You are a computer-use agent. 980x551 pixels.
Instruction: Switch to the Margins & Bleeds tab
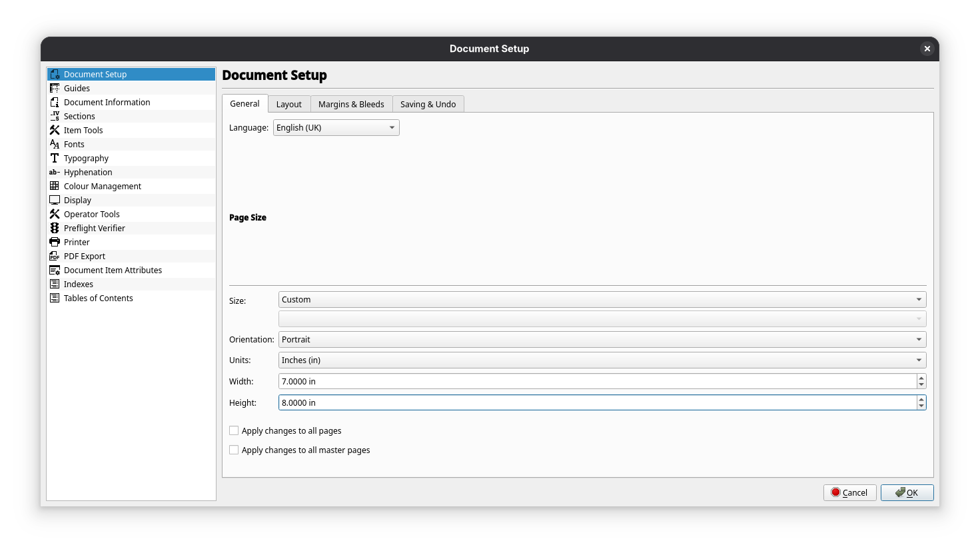coord(351,104)
